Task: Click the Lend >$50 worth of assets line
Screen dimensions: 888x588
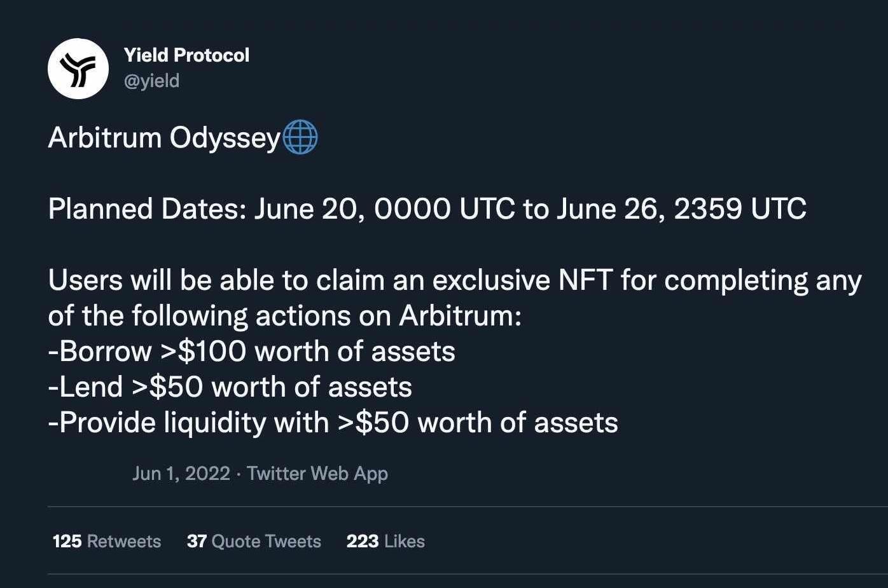Action: (x=230, y=387)
